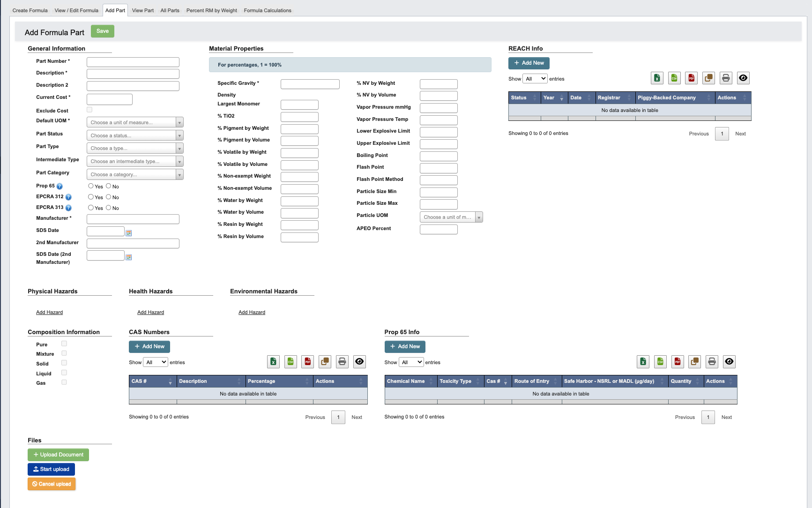This screenshot has width=812, height=508.
Task: Export REACH Info table to PDF
Action: click(691, 78)
